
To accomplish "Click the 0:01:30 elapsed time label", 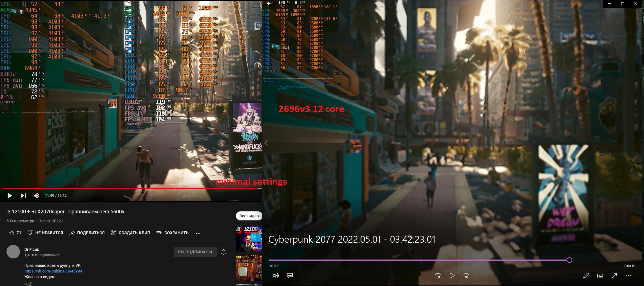I will tap(274, 266).
